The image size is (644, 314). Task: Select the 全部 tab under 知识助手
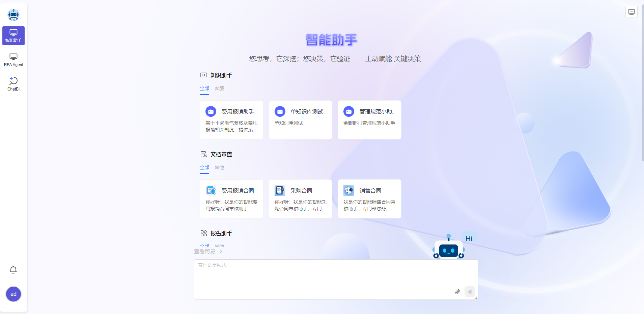204,88
